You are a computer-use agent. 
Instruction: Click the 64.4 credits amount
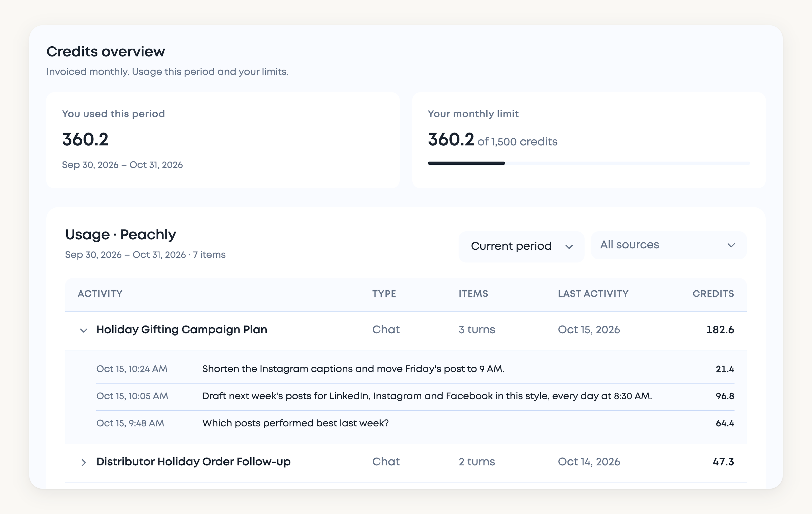point(725,423)
